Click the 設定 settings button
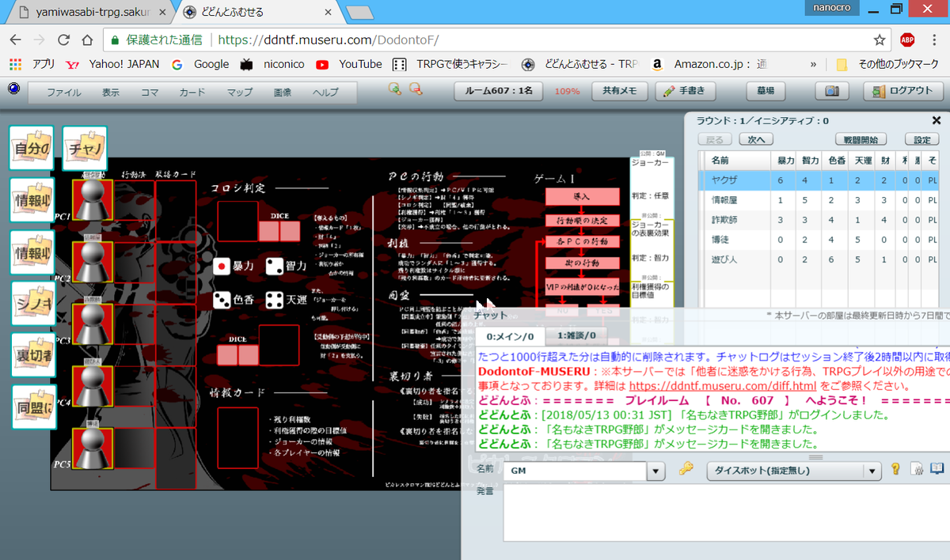The width and height of the screenshot is (950, 560). point(921,140)
